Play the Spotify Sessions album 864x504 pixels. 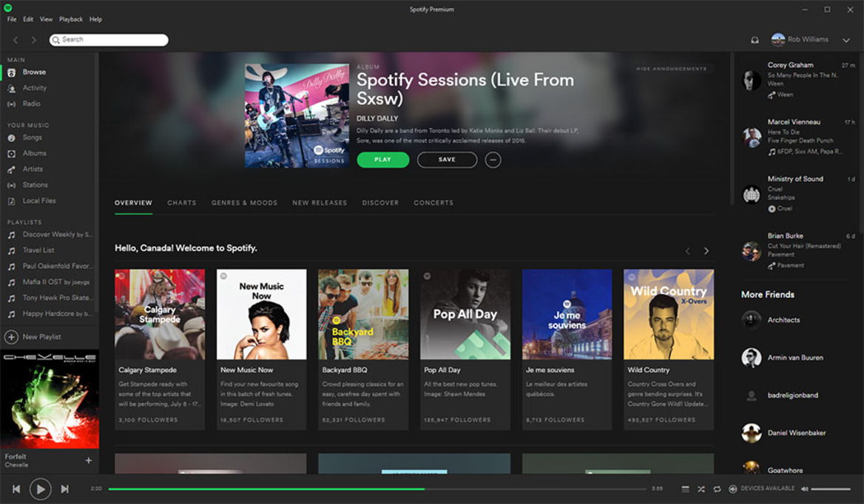coord(383,160)
